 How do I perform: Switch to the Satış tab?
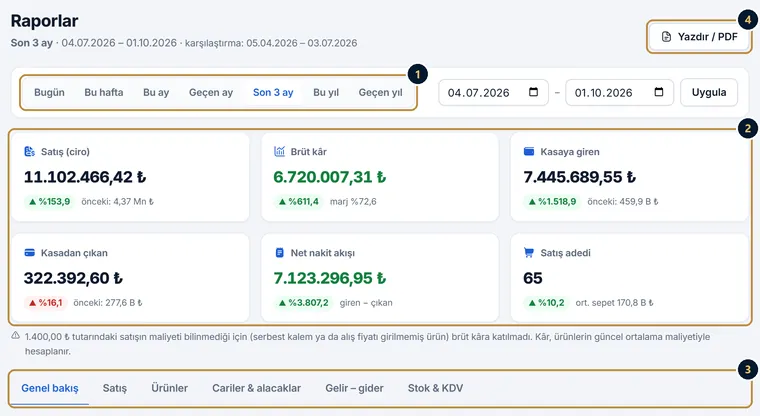tap(115, 388)
